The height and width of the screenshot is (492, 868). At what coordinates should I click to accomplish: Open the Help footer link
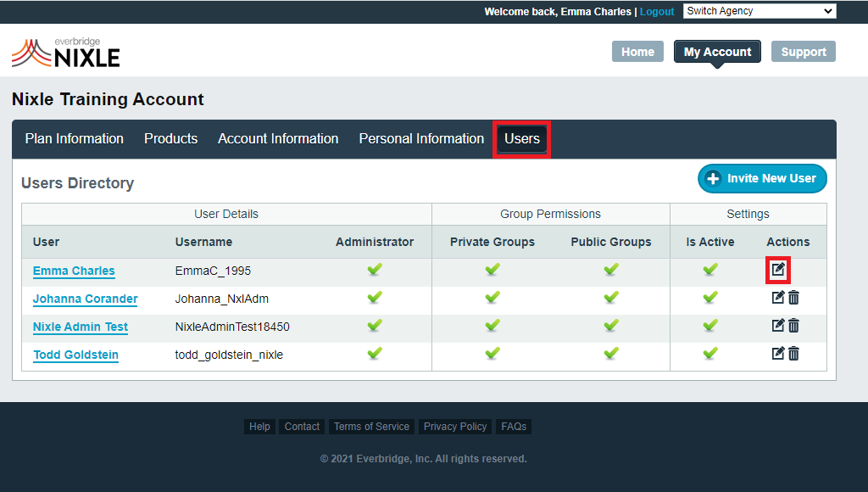[x=259, y=427]
